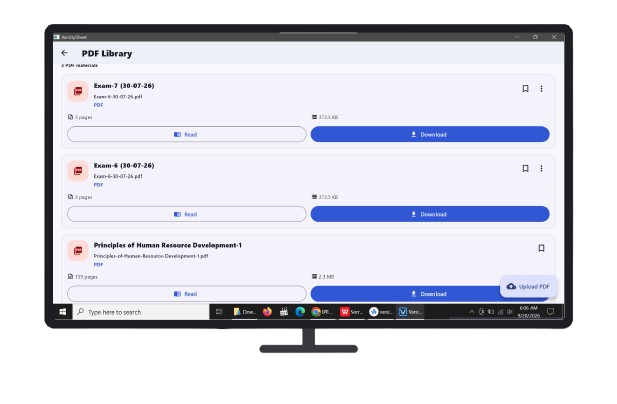Read the Exam-6 (30-07-26) PDF
The height and width of the screenshot is (404, 617).
click(x=187, y=214)
